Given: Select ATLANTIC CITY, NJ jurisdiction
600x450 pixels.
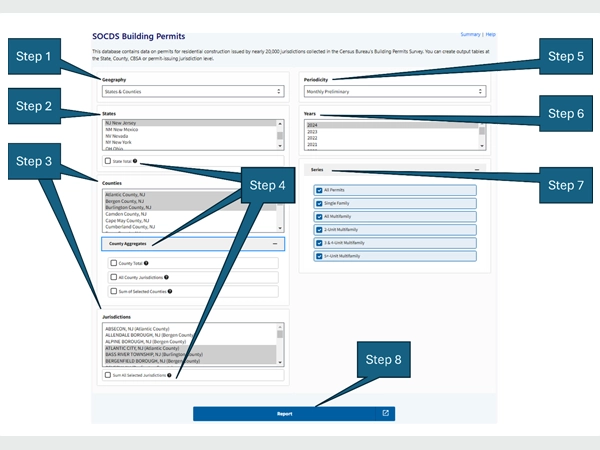Looking at the screenshot, I should click(x=190, y=348).
